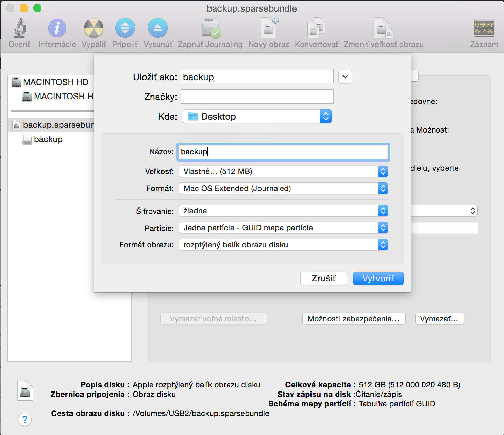Screen dimensions: 504x435
Task: Open the Kde Desktop location dropdown
Action: click(x=257, y=116)
